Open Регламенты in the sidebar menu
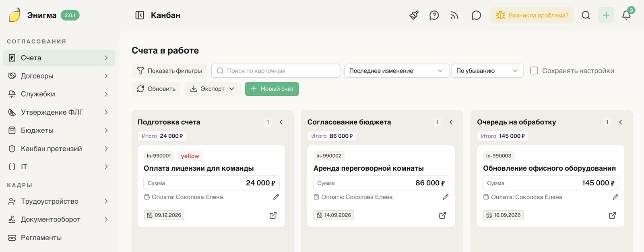644x252 pixels. coord(59,238)
